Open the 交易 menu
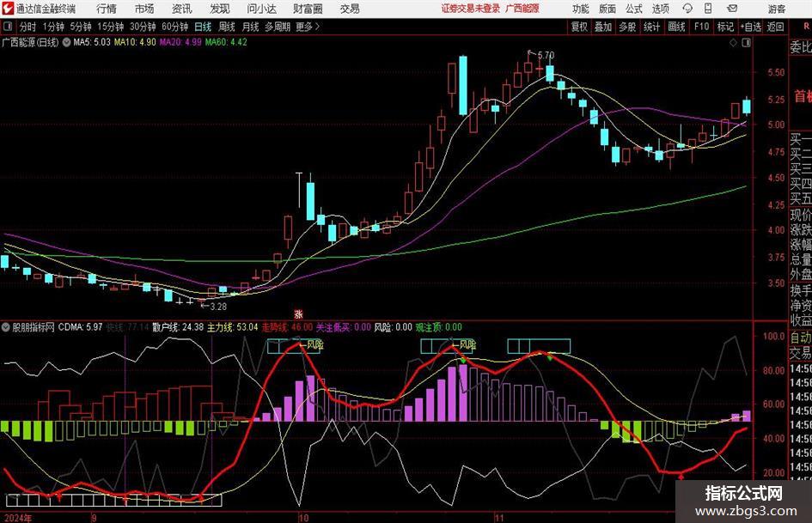Screen dimensions: 812x523 pyautogui.click(x=350, y=9)
